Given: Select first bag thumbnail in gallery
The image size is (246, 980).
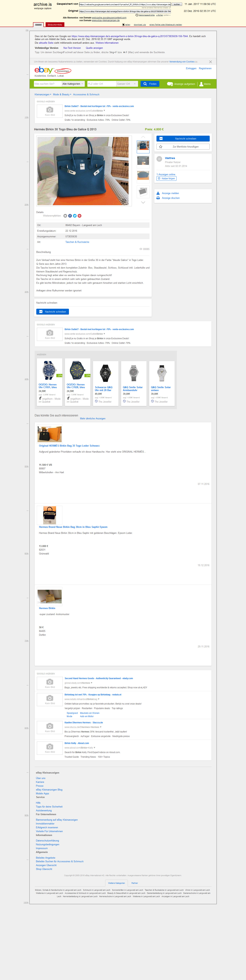Looking at the screenshot, I should point(143,147).
